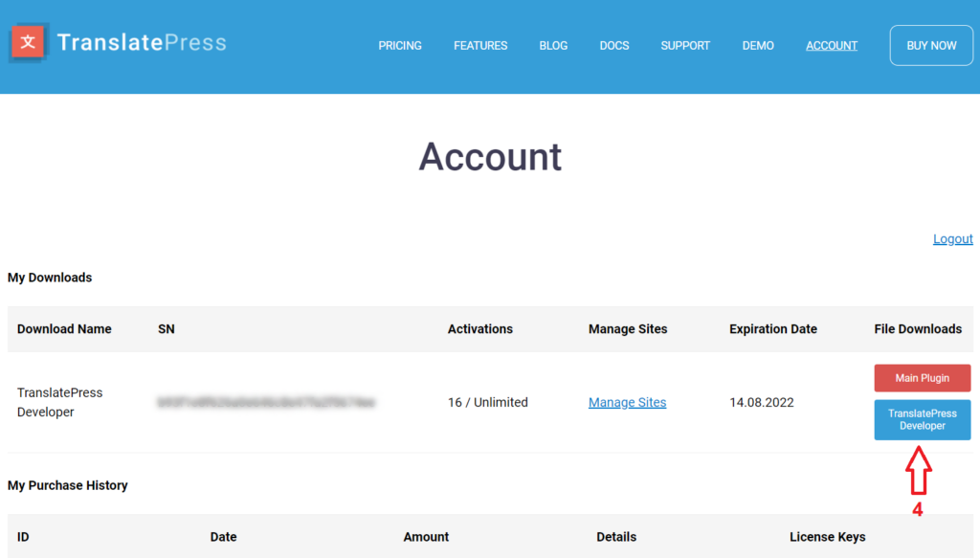Click the License Keys column header

click(828, 537)
